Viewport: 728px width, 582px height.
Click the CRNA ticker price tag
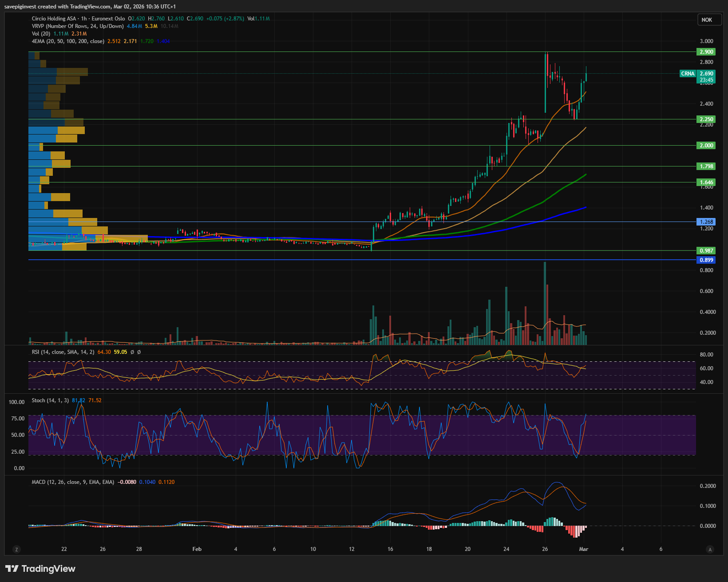tap(688, 74)
